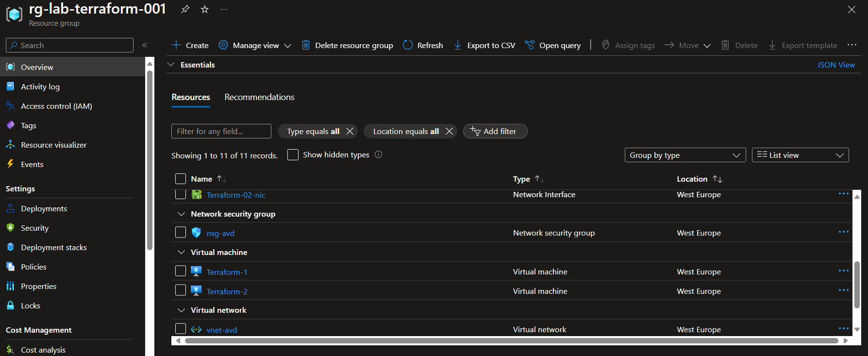Viewport: 868px width, 356px height.
Task: Open Terraform-2 virtual machine link
Action: coord(227,291)
